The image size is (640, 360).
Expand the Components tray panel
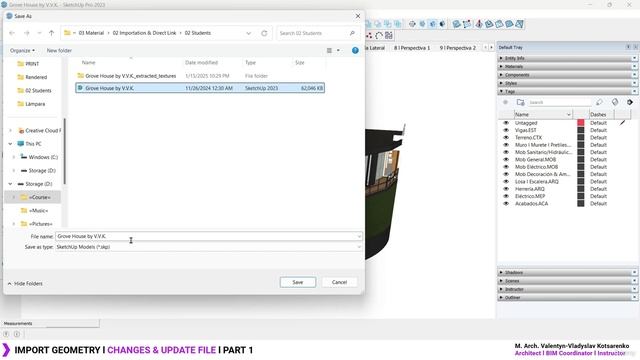[567, 75]
